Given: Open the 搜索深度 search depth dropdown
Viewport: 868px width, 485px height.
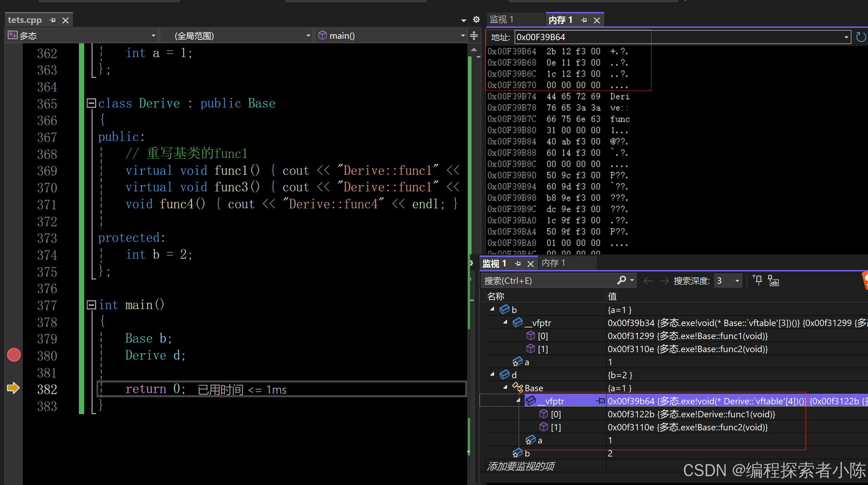Looking at the screenshot, I should pyautogui.click(x=737, y=281).
